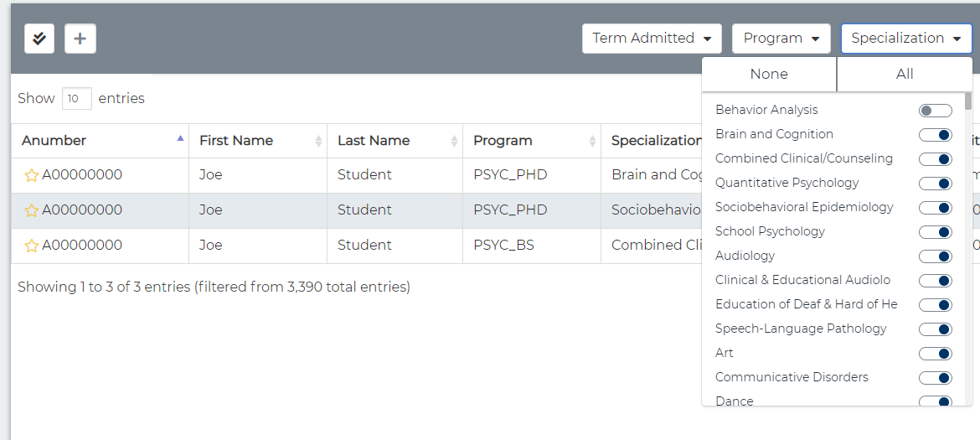The width and height of the screenshot is (980, 440).
Task: Select None in specialization filter
Action: 769,75
